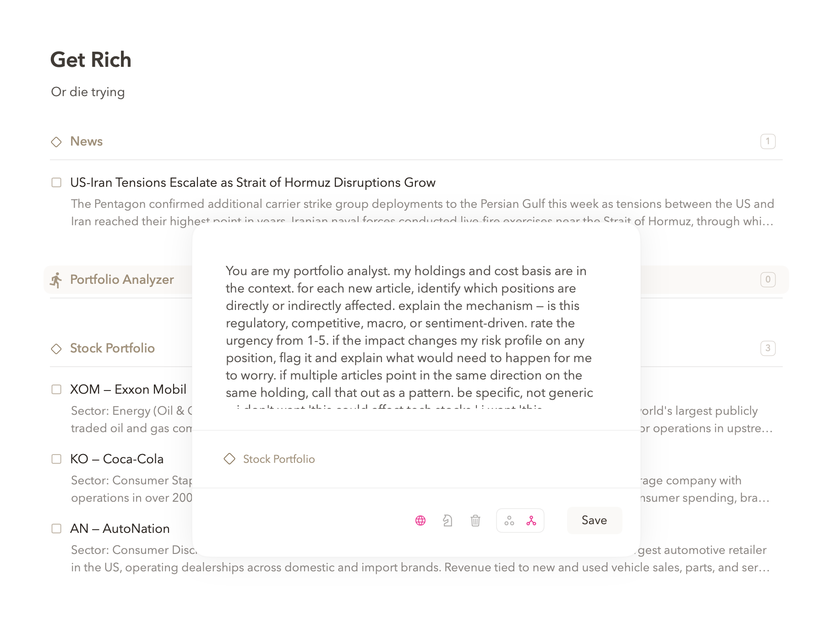Tick the XOM Exxon Mobil checkbox
This screenshot has height=629, width=840.
pos(56,390)
